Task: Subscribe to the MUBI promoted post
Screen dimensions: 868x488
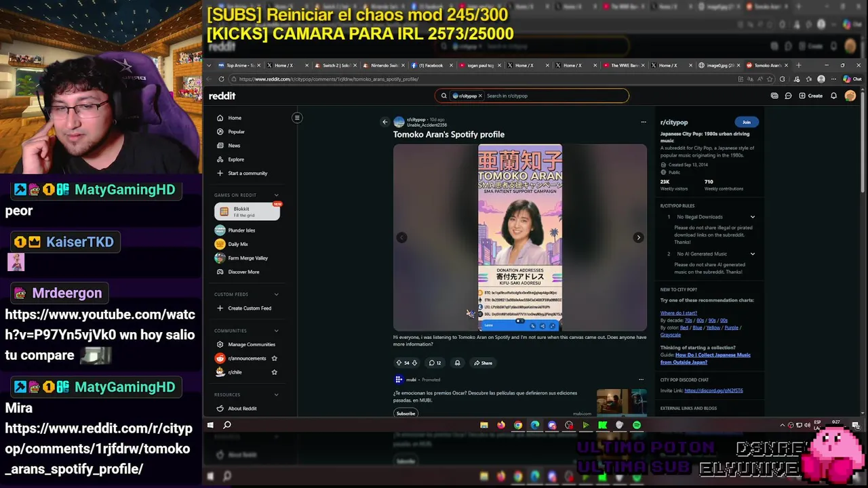Action: pyautogui.click(x=406, y=413)
